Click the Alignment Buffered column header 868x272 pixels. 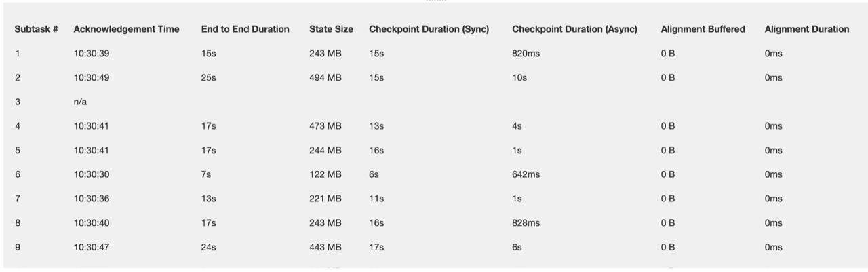tap(703, 29)
